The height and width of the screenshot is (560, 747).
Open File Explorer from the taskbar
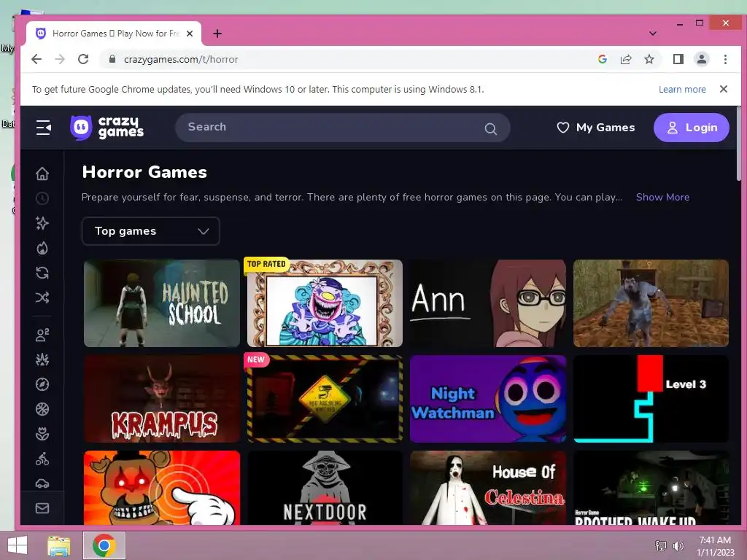pos(59,545)
